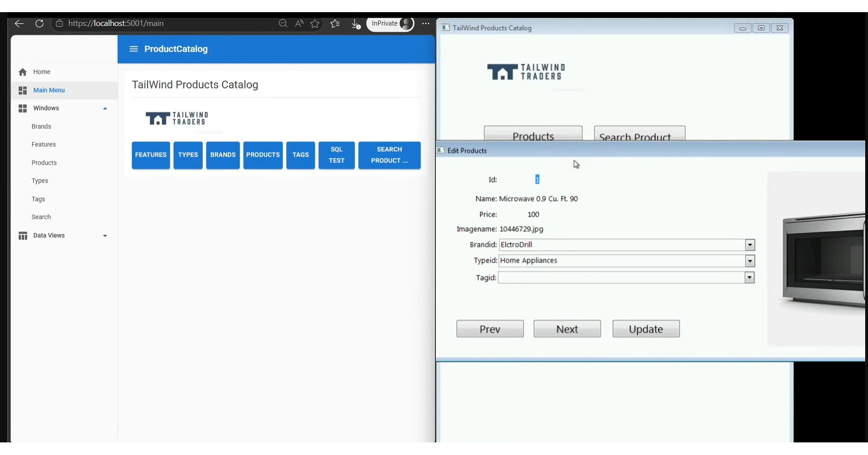Click Search Product button in desktop window
The height and width of the screenshot is (455, 868).
pyautogui.click(x=640, y=133)
